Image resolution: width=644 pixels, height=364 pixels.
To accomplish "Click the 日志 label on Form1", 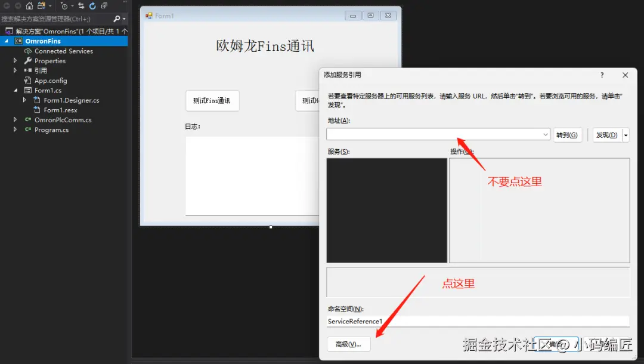I will 192,127.
